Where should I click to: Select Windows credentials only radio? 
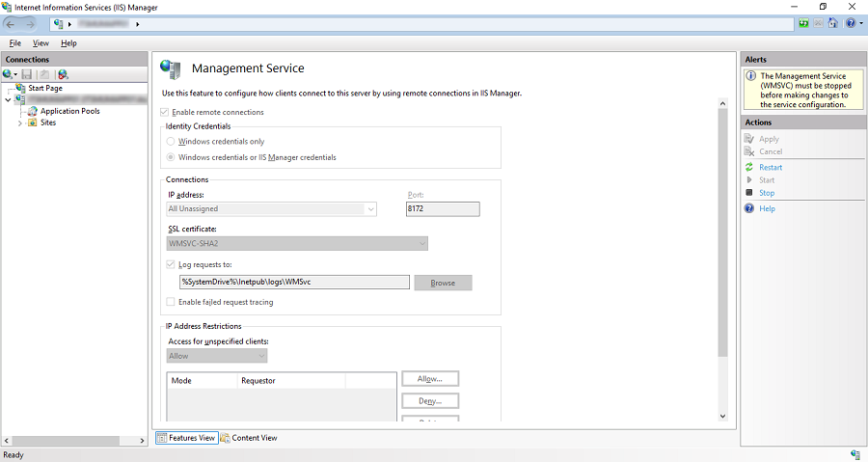[171, 142]
